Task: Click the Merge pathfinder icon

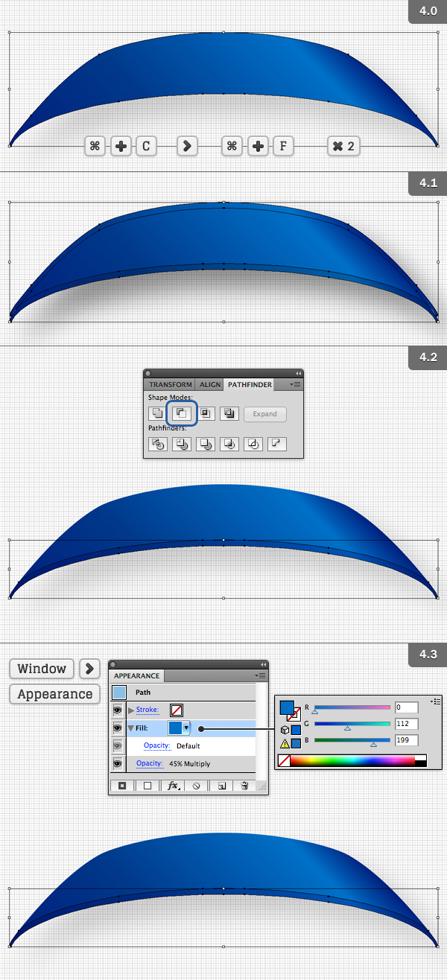Action: [206, 444]
